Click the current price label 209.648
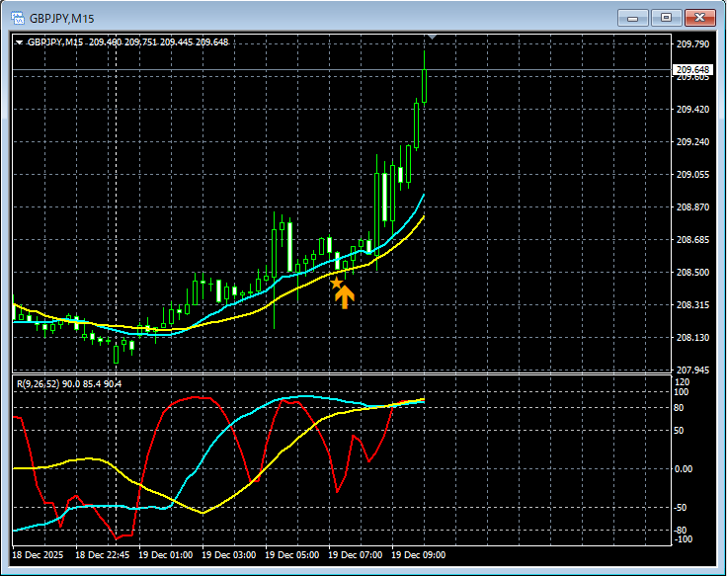 pyautogui.click(x=692, y=69)
